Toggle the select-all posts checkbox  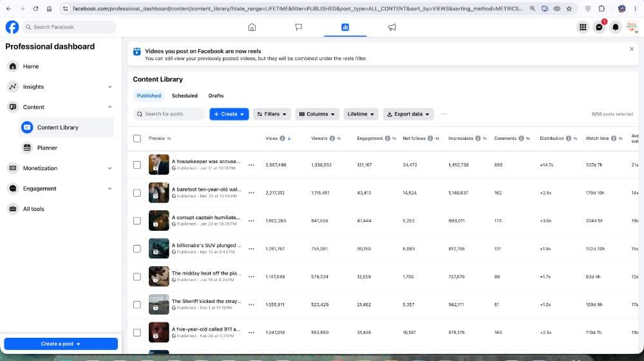(x=137, y=139)
